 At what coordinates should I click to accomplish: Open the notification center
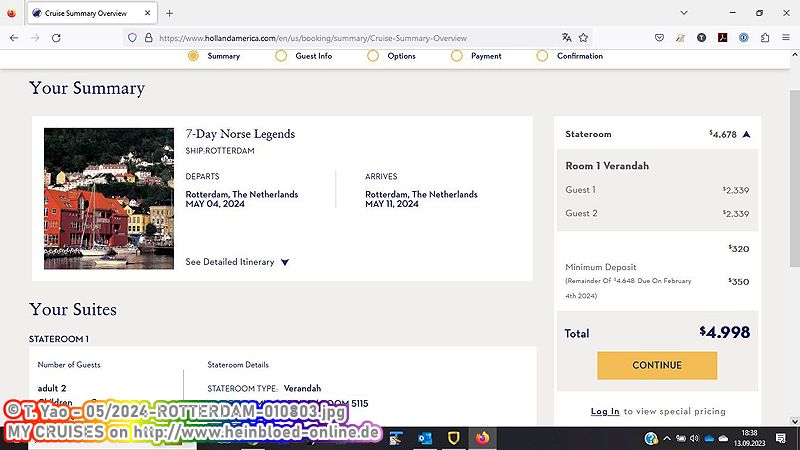[x=780, y=438]
